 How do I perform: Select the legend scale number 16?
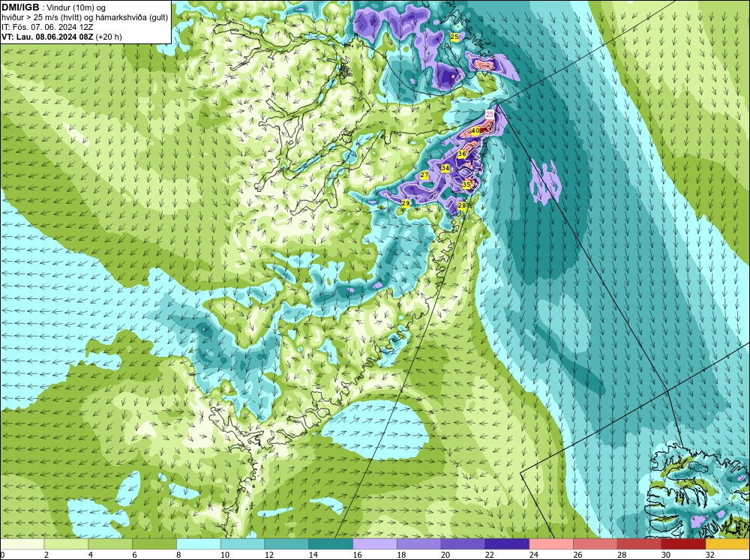coord(357,555)
